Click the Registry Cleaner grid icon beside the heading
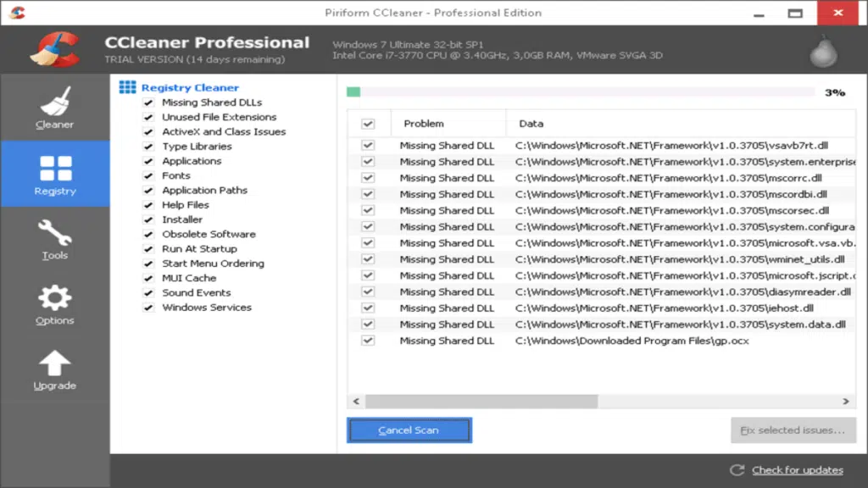The height and width of the screenshot is (488, 868). (x=128, y=86)
